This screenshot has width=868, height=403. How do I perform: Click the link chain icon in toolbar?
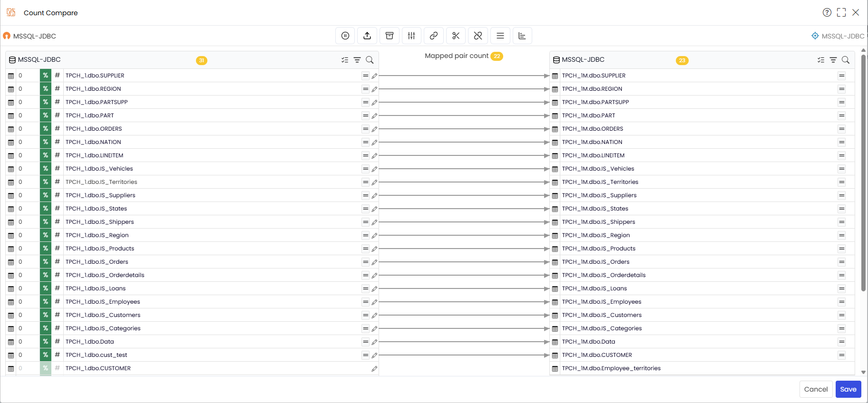point(434,36)
